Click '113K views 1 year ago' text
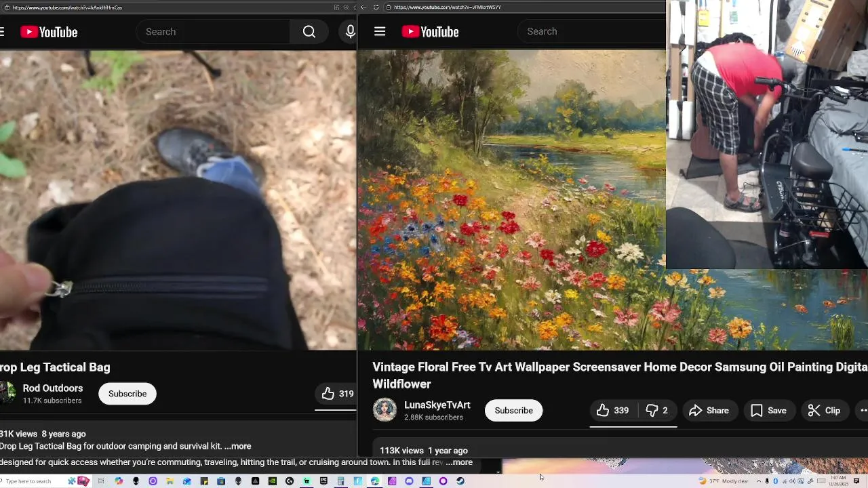This screenshot has width=868, height=488. pos(424,450)
